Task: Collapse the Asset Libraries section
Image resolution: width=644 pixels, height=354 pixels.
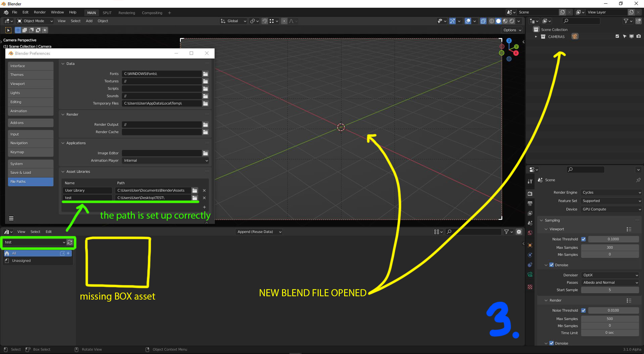Action: click(63, 172)
